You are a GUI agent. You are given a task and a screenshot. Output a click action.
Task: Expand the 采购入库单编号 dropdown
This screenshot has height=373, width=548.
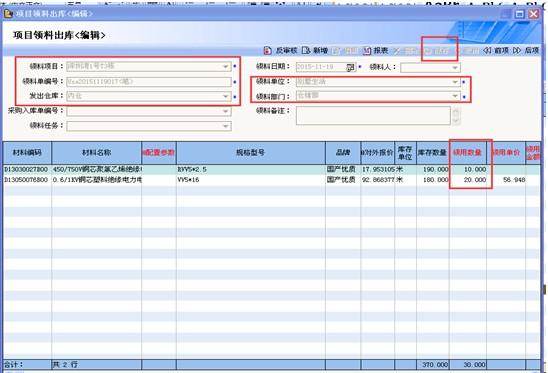point(226,112)
